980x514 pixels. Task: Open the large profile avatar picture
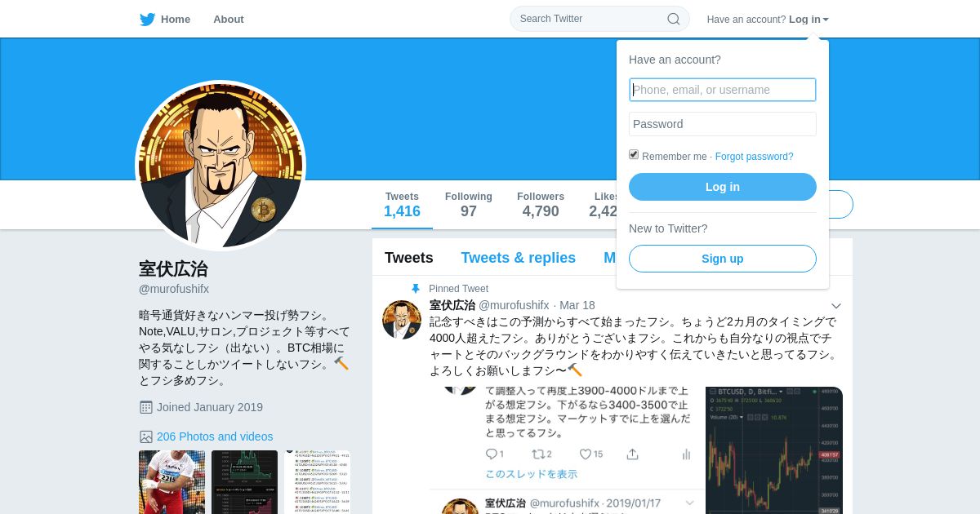220,166
